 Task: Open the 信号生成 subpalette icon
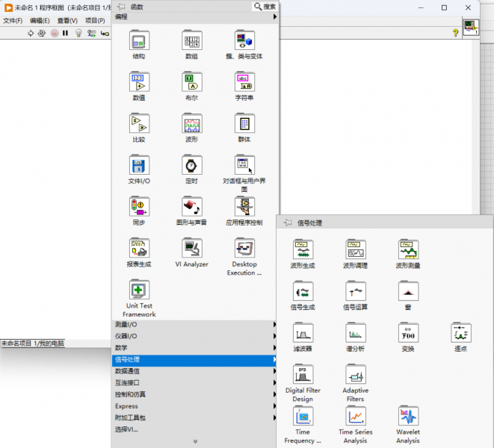pyautogui.click(x=303, y=291)
